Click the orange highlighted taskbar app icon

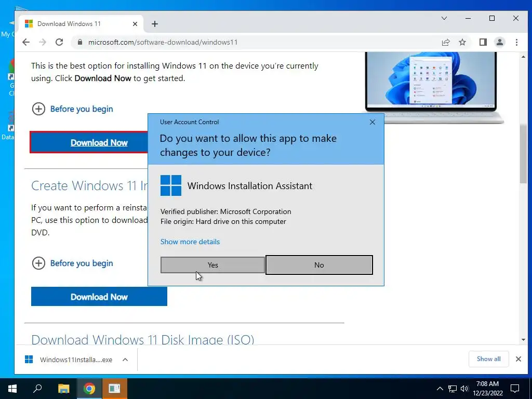(x=114, y=389)
